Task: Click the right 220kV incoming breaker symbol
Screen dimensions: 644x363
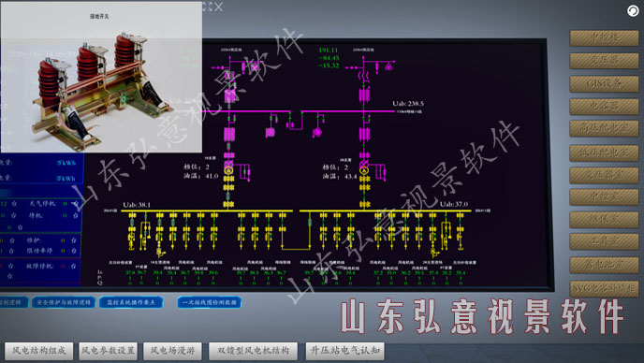Action: (x=364, y=95)
